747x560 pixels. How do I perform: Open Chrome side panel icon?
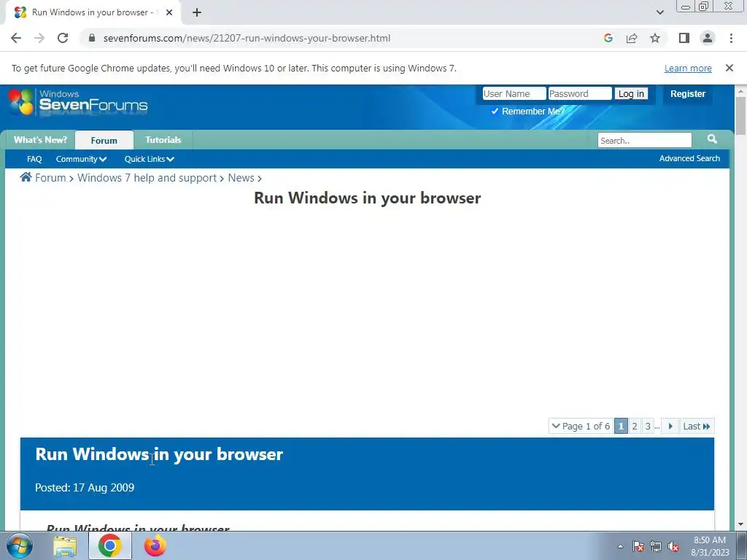(x=684, y=38)
